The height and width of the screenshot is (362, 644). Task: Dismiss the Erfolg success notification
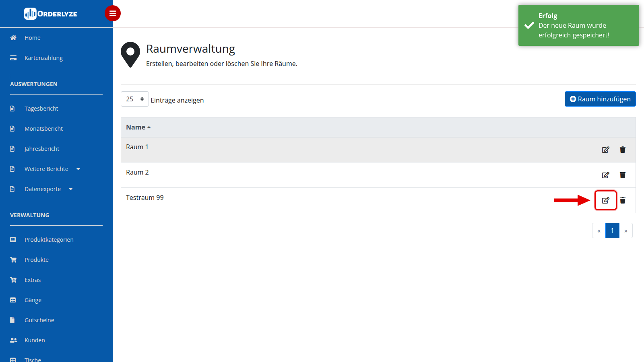(579, 25)
